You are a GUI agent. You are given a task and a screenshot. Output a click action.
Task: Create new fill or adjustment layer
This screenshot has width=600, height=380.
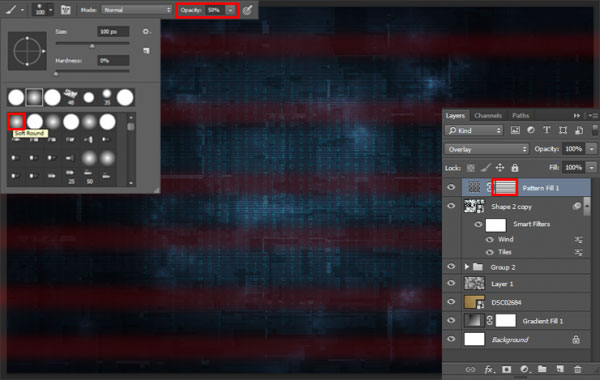[524, 369]
